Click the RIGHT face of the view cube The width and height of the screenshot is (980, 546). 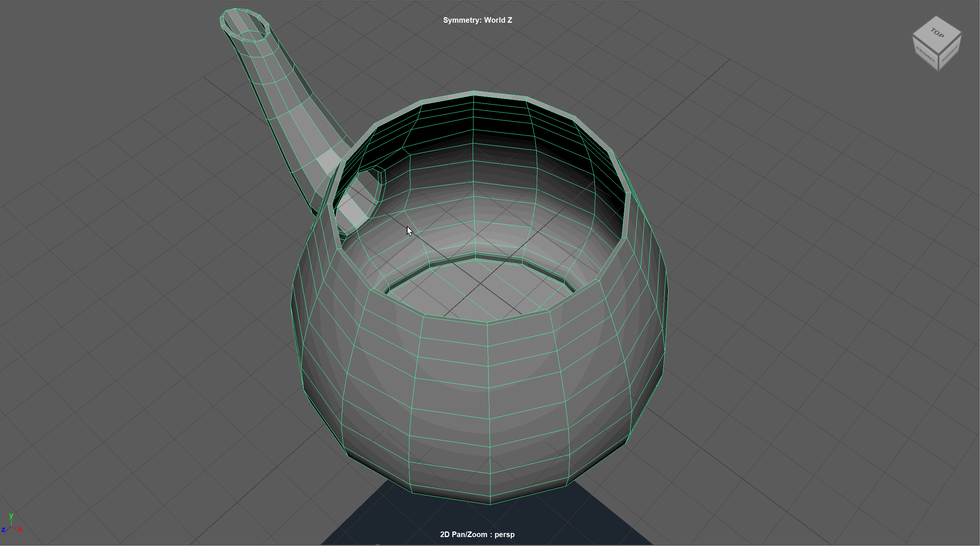[x=951, y=53]
